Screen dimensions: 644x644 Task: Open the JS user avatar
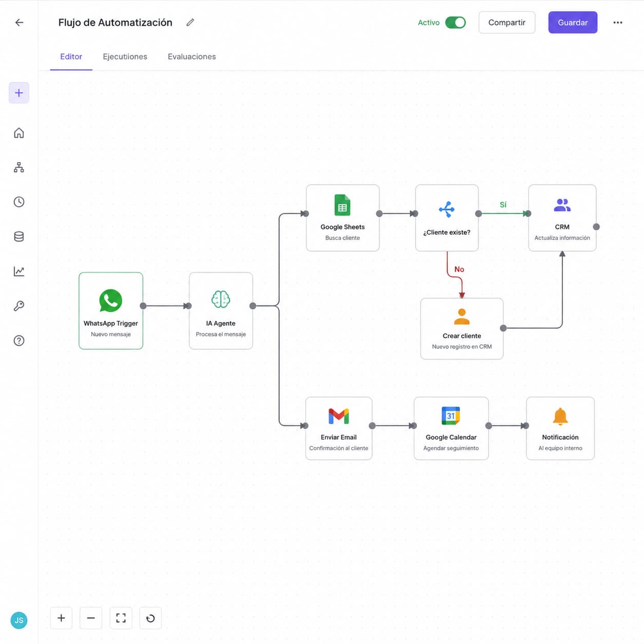(x=19, y=620)
